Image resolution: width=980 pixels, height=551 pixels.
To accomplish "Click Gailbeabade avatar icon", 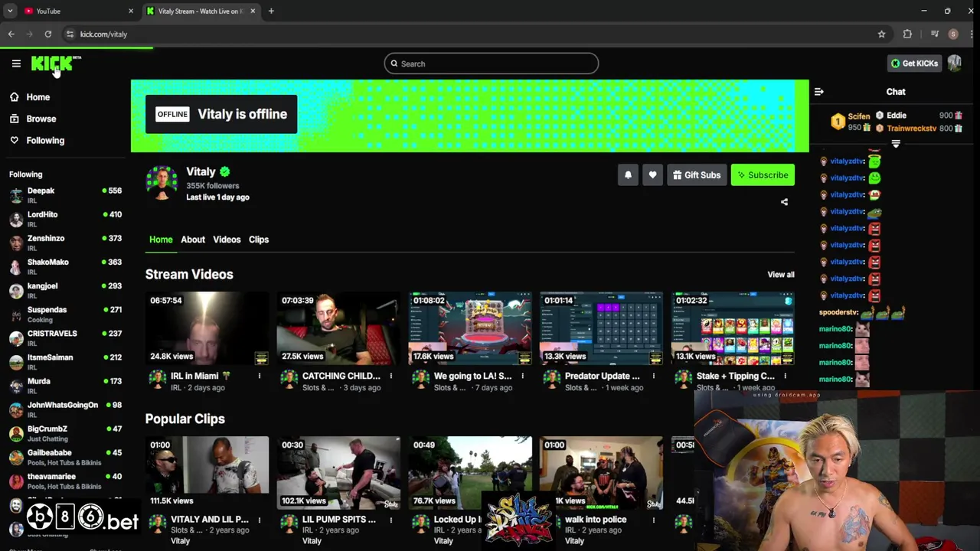I will (16, 457).
